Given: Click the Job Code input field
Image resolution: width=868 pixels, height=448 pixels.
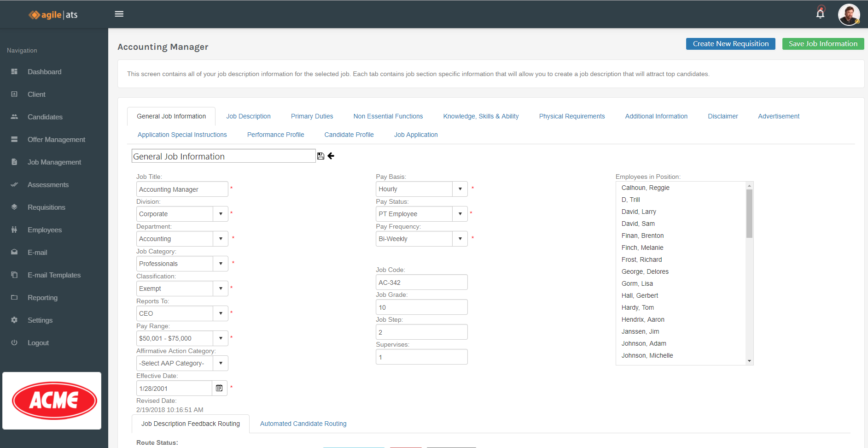Looking at the screenshot, I should click(x=421, y=282).
